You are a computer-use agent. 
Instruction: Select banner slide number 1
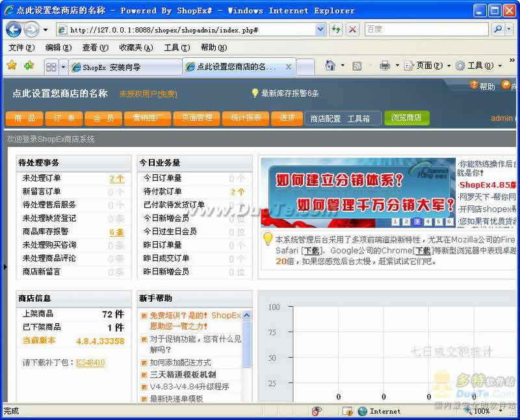point(395,222)
